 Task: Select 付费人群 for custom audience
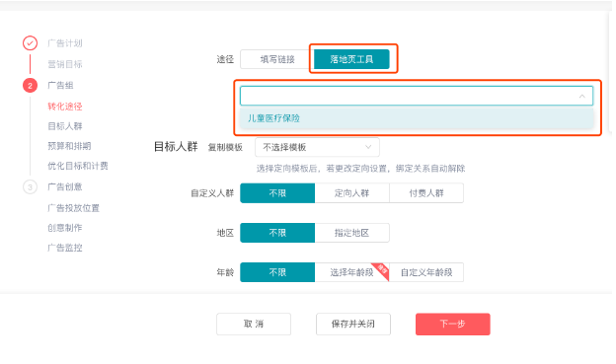426,193
